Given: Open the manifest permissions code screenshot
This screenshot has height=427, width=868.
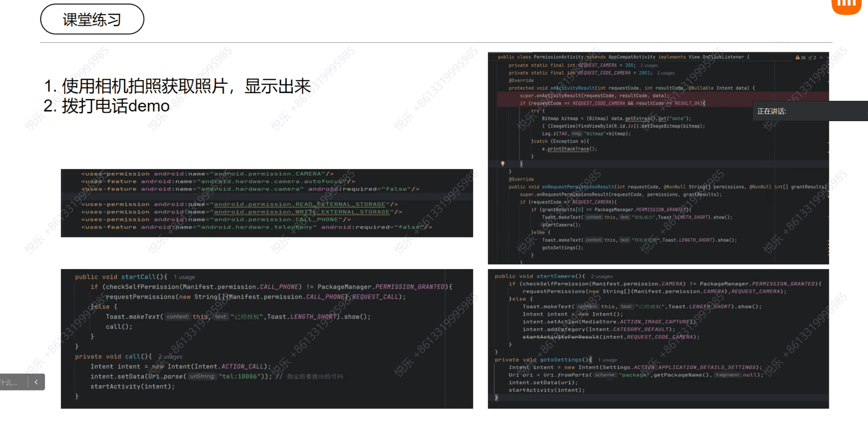Looking at the screenshot, I should pos(267,203).
